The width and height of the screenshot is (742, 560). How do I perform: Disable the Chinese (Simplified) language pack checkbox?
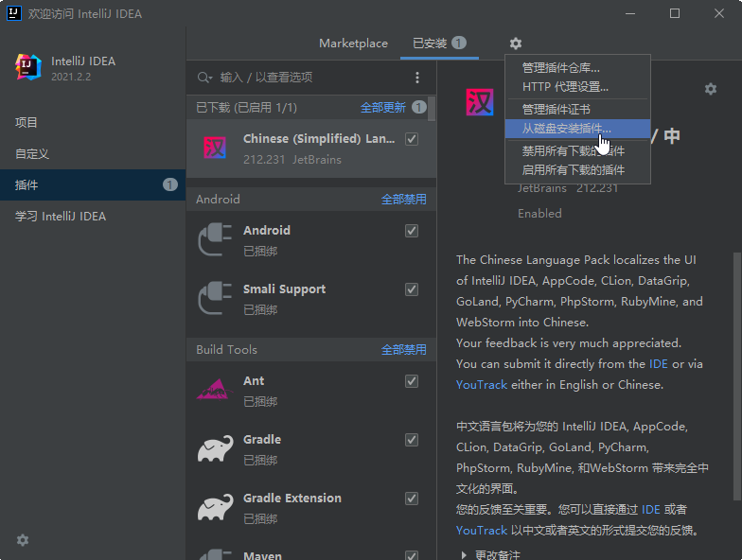click(x=412, y=139)
